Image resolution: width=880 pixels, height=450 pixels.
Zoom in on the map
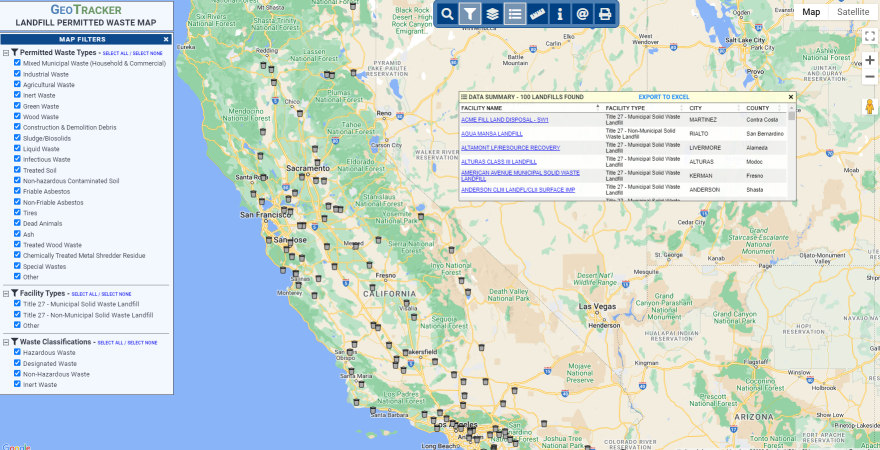[x=869, y=60]
